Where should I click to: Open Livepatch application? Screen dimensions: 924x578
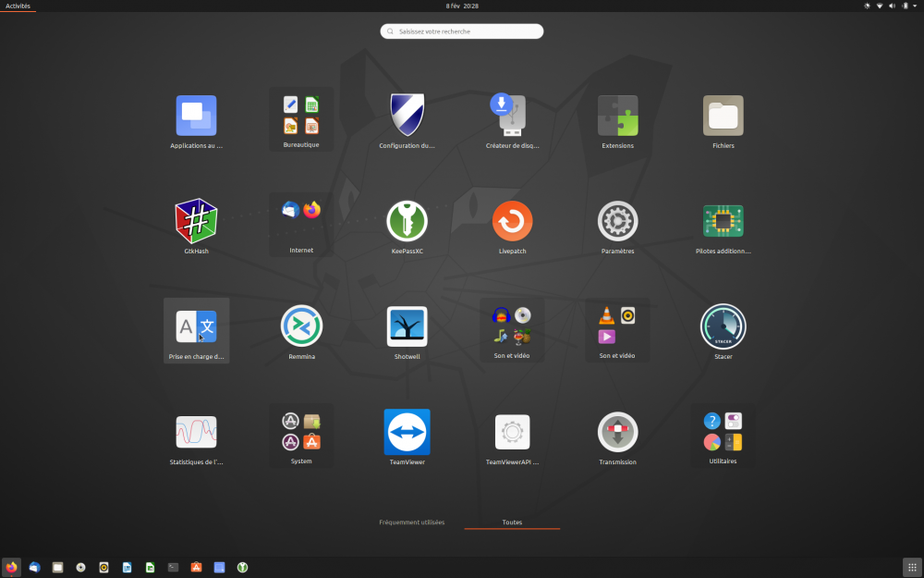(512, 222)
